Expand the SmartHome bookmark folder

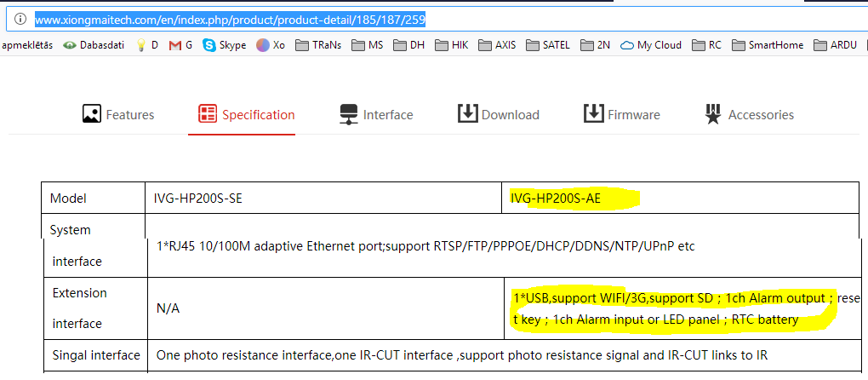(x=768, y=45)
